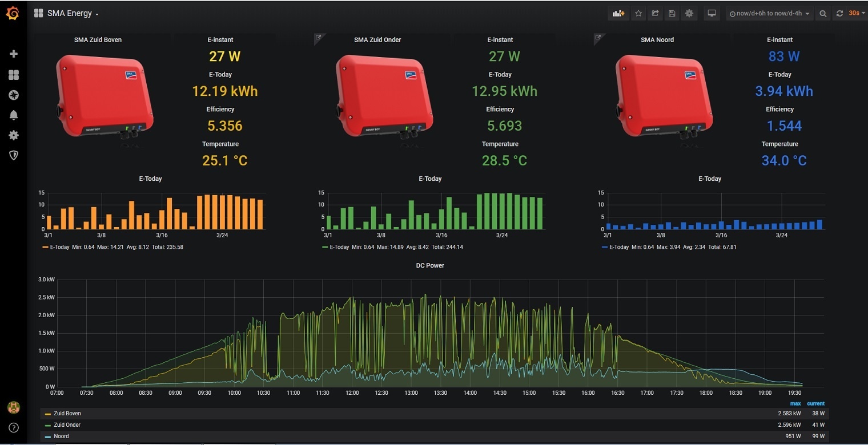
Task: Click the zoom out time range icon
Action: click(x=823, y=13)
